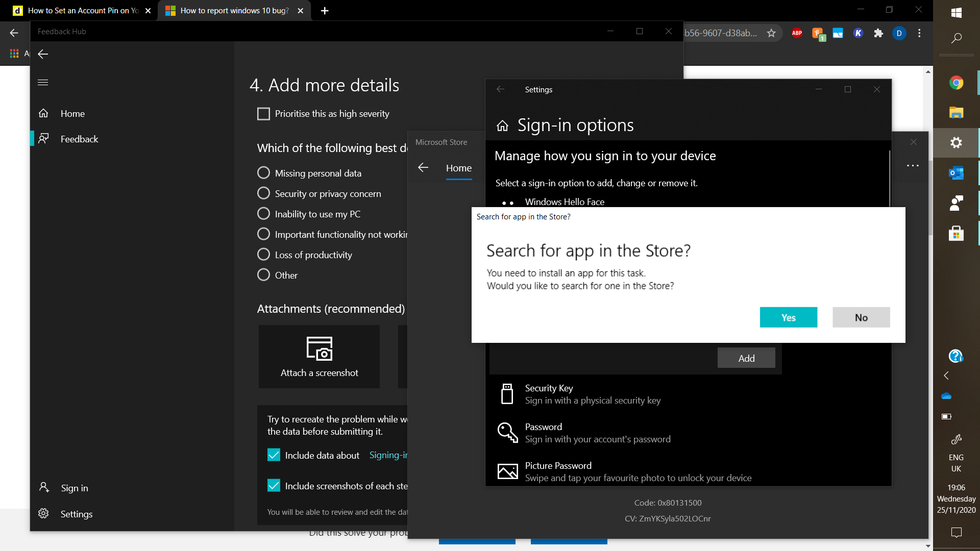Select Missing personal data radio option

tap(263, 173)
